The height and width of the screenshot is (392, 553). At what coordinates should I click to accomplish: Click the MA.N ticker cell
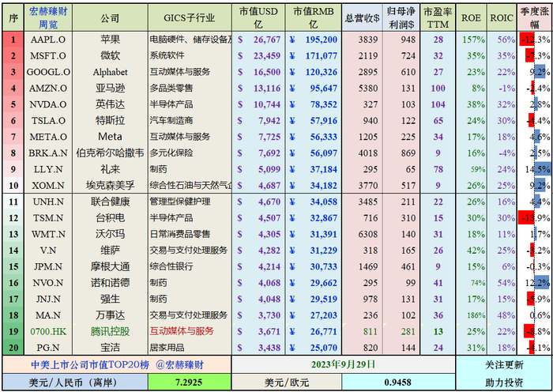[x=48, y=315]
